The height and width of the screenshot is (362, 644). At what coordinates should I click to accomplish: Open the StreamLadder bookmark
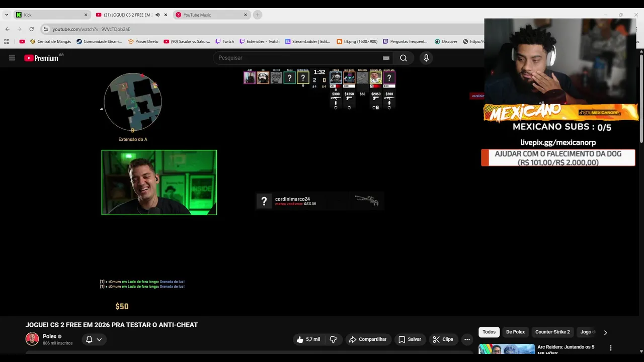pyautogui.click(x=307, y=42)
